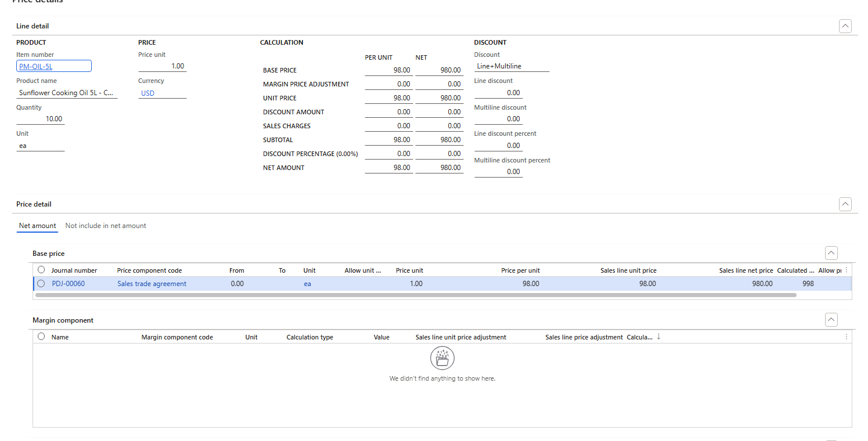Image resolution: width=868 pixels, height=441 pixels.
Task: Click the Sales line price adjustment header
Action: click(584, 337)
